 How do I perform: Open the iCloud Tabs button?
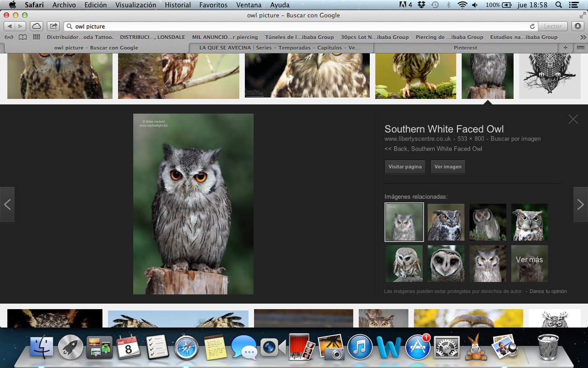[x=37, y=26]
